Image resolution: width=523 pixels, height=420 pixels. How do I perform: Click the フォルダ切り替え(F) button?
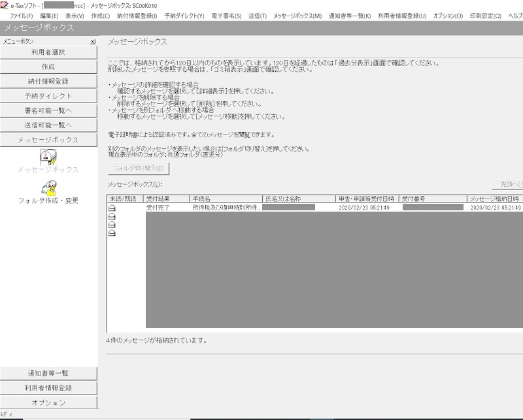tap(139, 169)
